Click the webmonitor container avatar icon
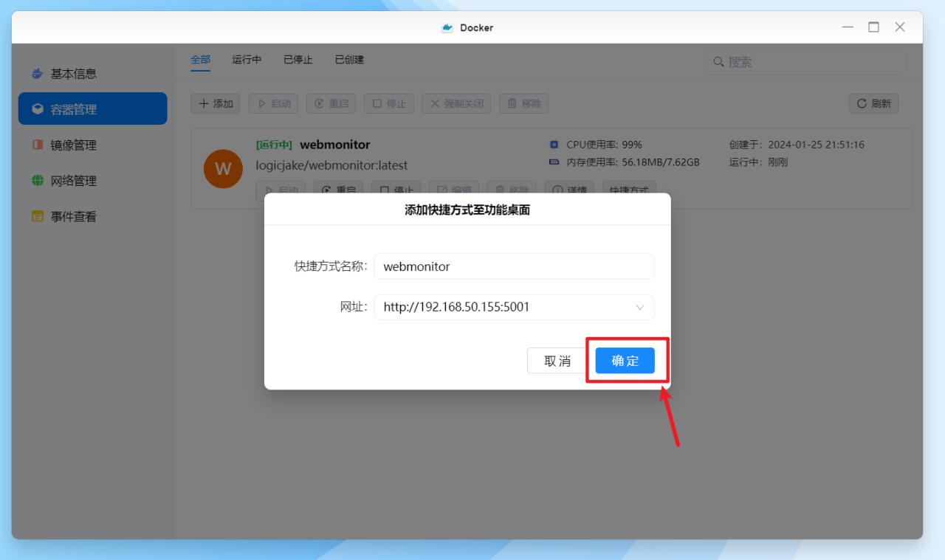The width and height of the screenshot is (945, 560). [223, 169]
